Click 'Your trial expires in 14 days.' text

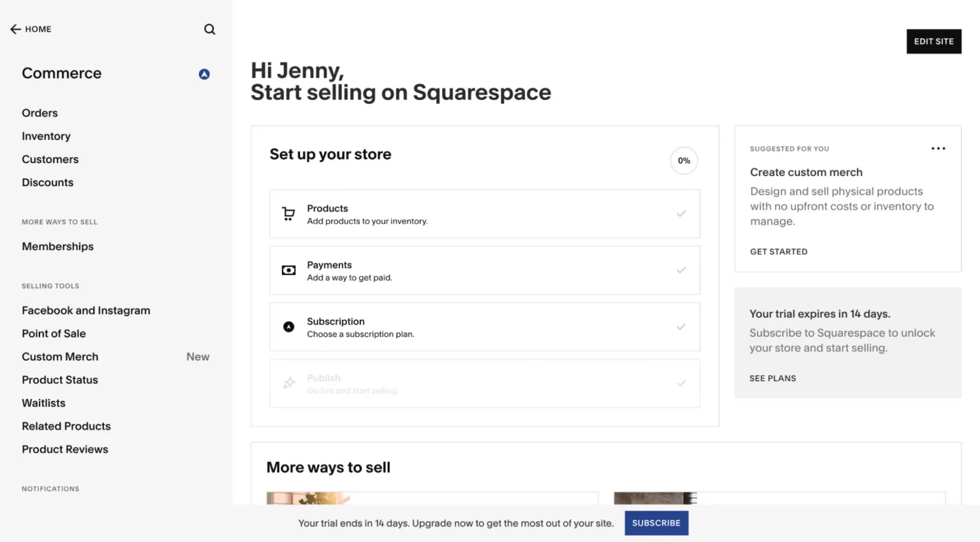[819, 314]
